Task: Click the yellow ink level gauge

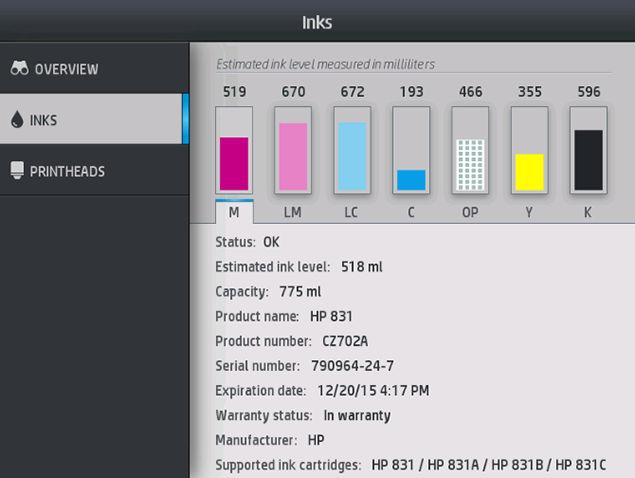Action: [x=529, y=150]
